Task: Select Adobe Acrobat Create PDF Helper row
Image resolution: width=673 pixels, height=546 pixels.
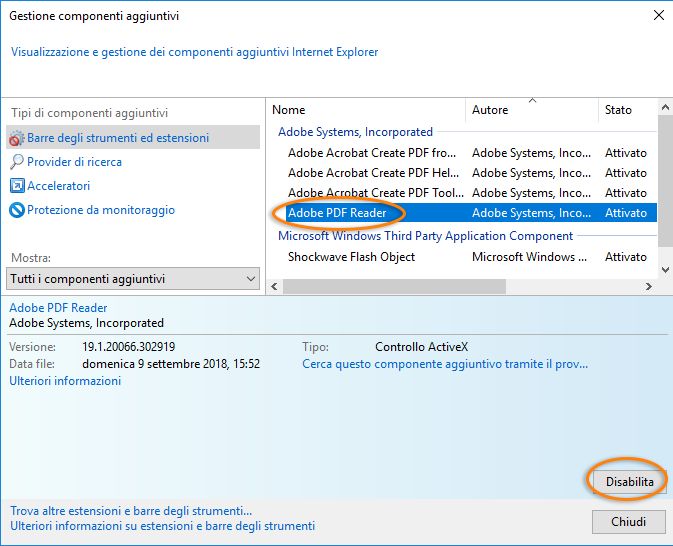Action: (371, 173)
